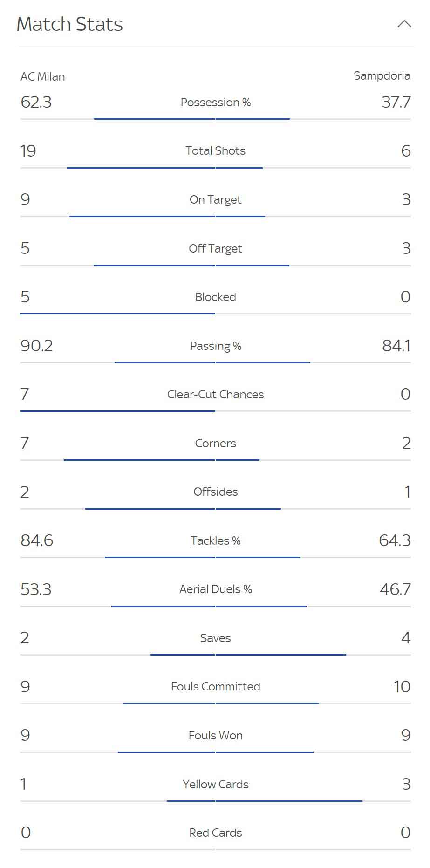Click the Corners stat label
The height and width of the screenshot is (868, 430).
(216, 444)
